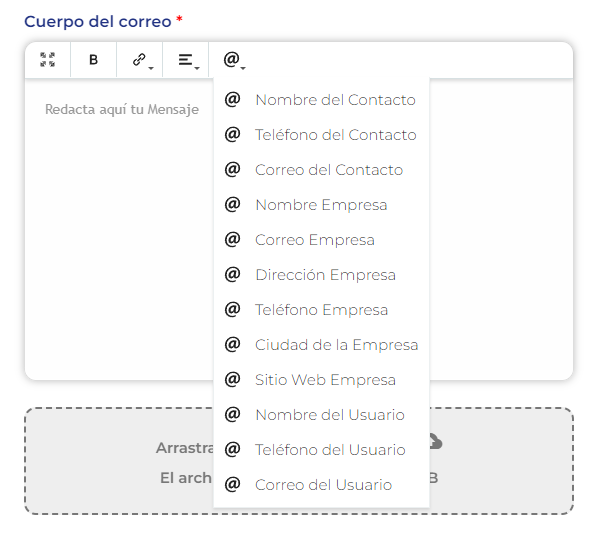Screen dimensions: 599x536
Task: Apply bold formatting with B icon
Action: click(x=94, y=60)
